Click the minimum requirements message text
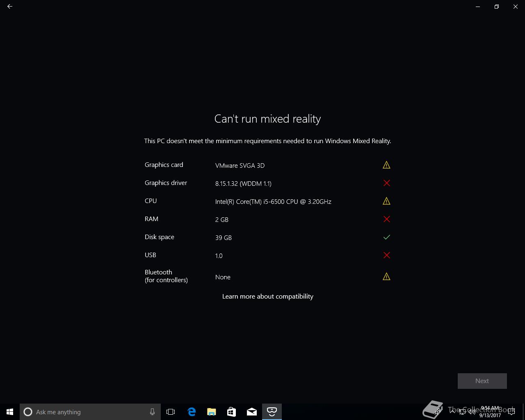This screenshot has width=525, height=420. click(x=267, y=141)
